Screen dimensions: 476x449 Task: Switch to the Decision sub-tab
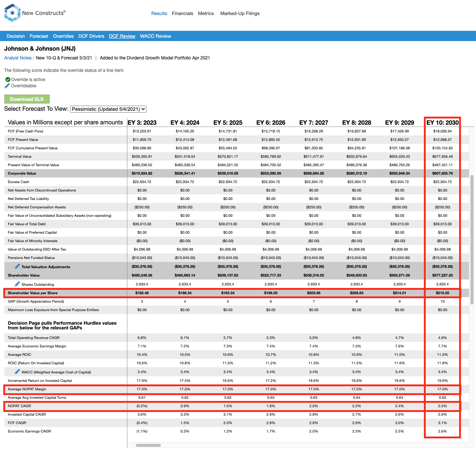16,36
